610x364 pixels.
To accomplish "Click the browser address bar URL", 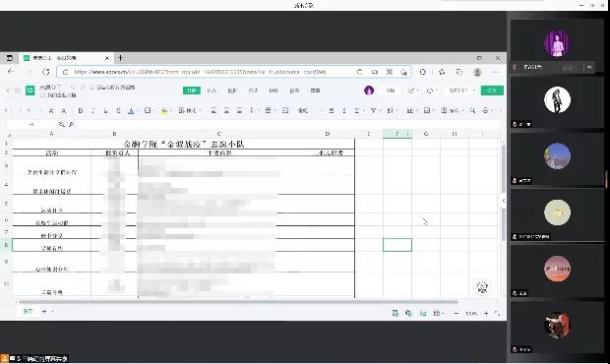I will [200, 72].
